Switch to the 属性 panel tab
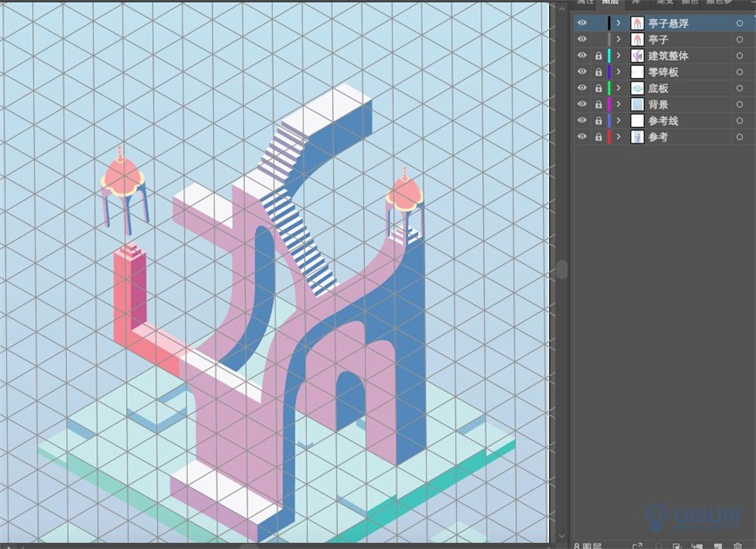The image size is (756, 549). tap(585, 3)
